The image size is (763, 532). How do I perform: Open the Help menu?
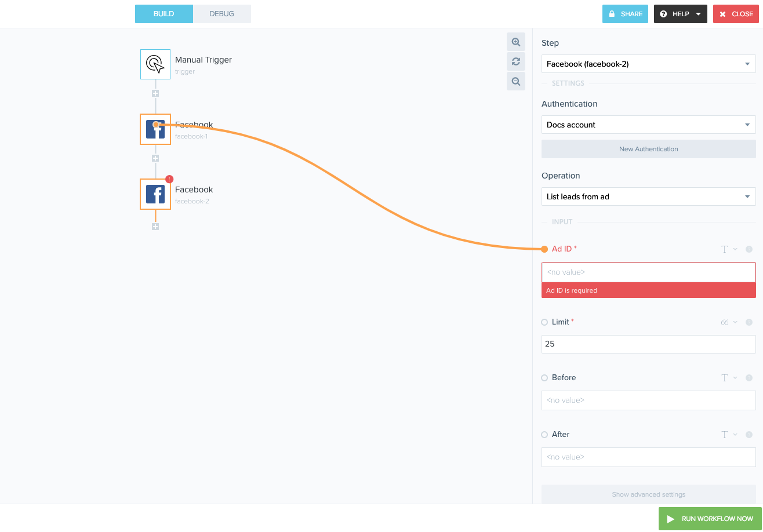tap(680, 14)
